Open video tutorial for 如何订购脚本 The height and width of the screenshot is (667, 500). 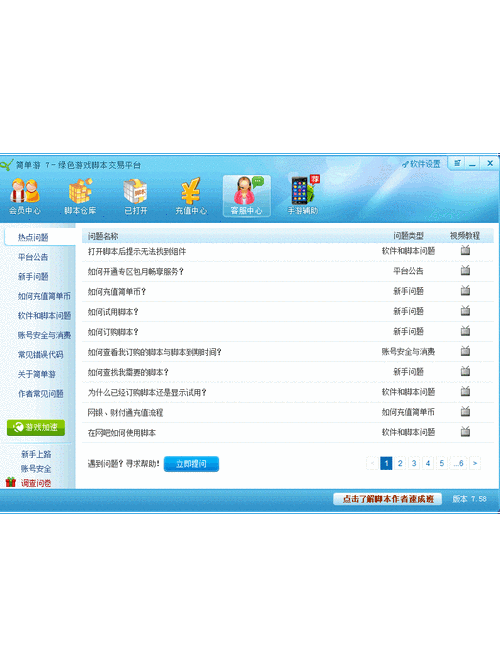pyautogui.click(x=465, y=331)
